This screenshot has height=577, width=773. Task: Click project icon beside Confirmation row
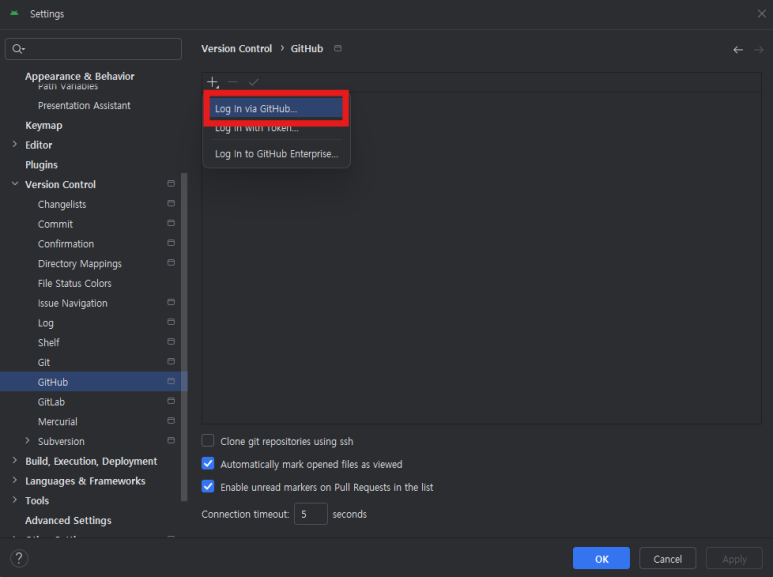coord(171,243)
